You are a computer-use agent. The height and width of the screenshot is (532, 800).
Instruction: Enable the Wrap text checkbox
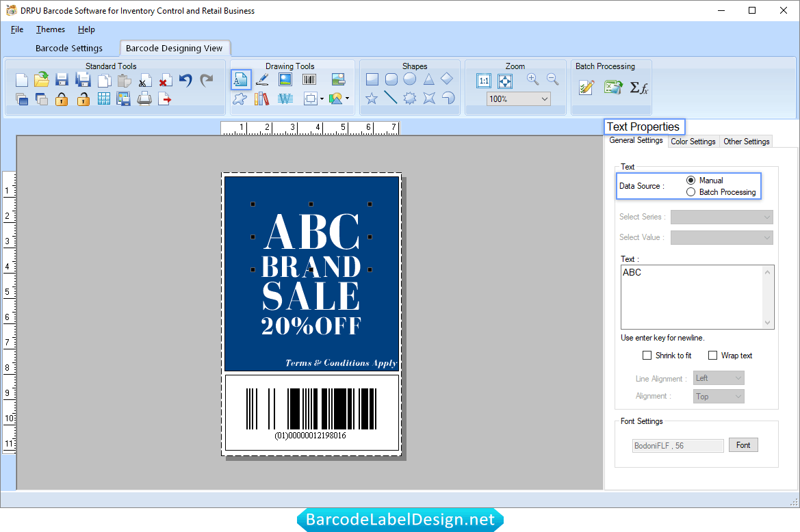tap(713, 356)
